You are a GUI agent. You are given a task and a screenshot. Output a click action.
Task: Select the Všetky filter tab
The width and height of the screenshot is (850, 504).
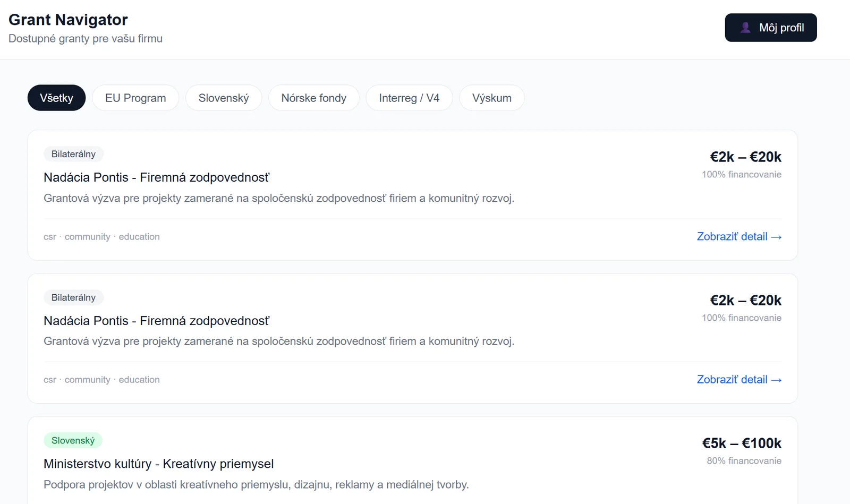pyautogui.click(x=56, y=98)
